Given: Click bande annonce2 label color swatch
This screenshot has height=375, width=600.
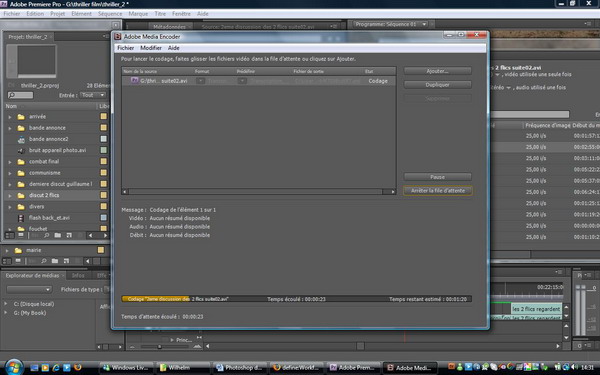Looking at the screenshot, I should point(103,139).
